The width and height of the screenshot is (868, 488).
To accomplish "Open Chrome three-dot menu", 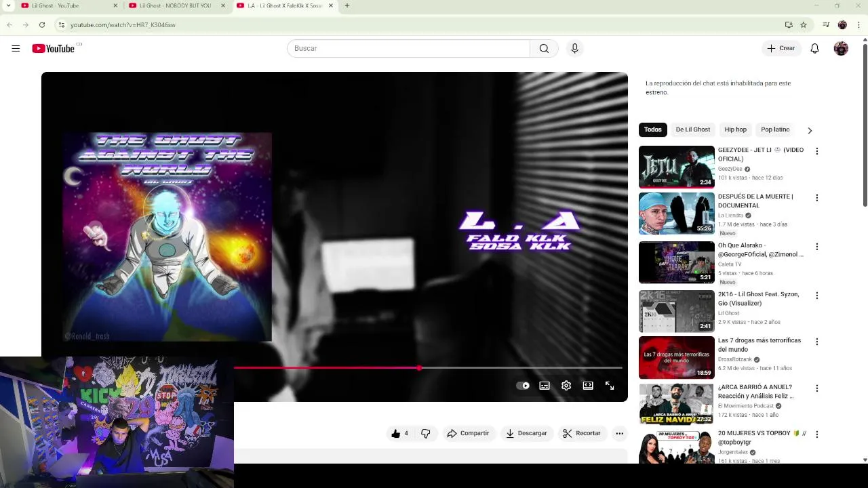I will (859, 24).
